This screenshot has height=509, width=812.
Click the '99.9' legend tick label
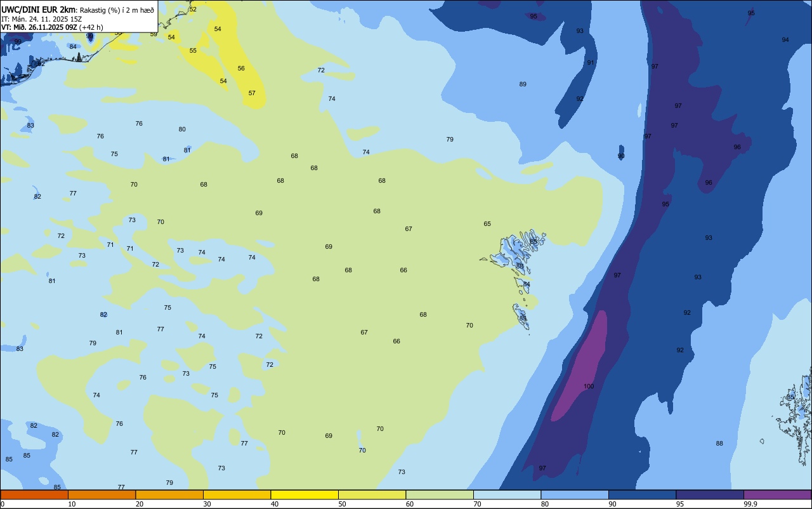[750, 504]
